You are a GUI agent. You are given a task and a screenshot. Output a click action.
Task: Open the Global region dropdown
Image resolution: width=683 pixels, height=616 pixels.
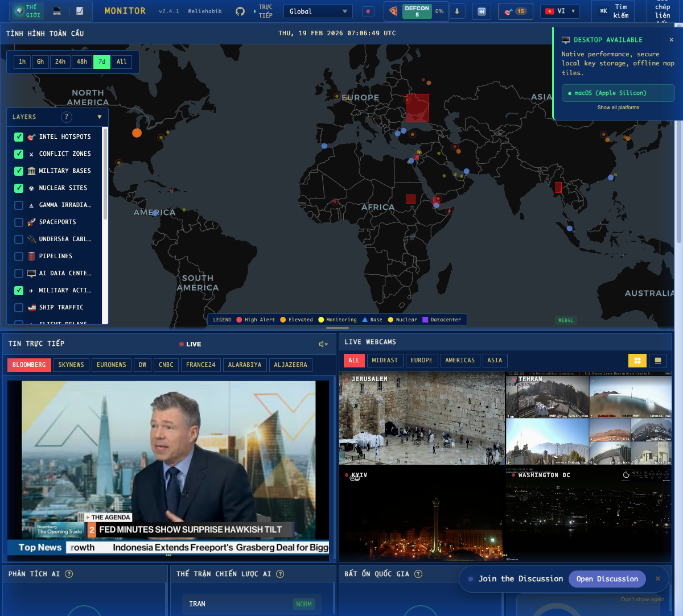[x=318, y=11]
